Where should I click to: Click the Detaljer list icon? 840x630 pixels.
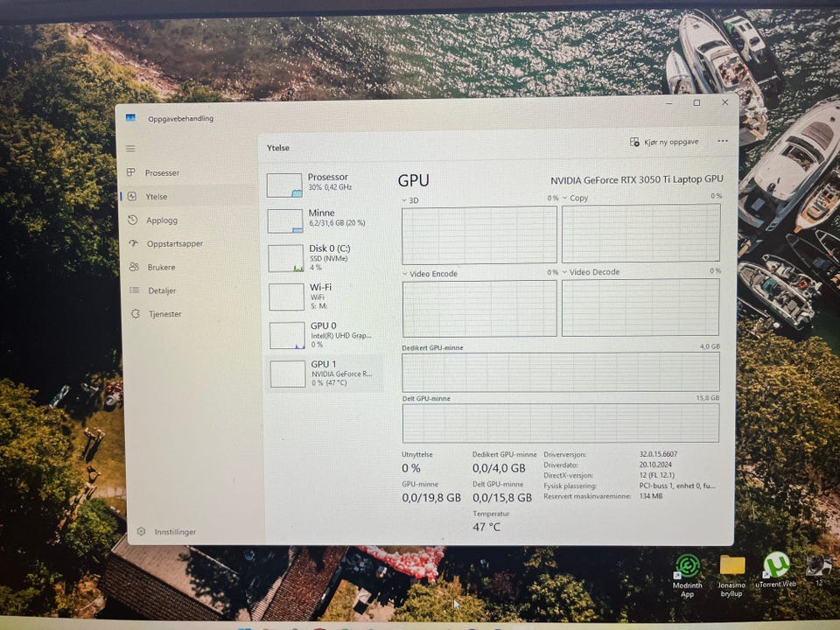[135, 290]
